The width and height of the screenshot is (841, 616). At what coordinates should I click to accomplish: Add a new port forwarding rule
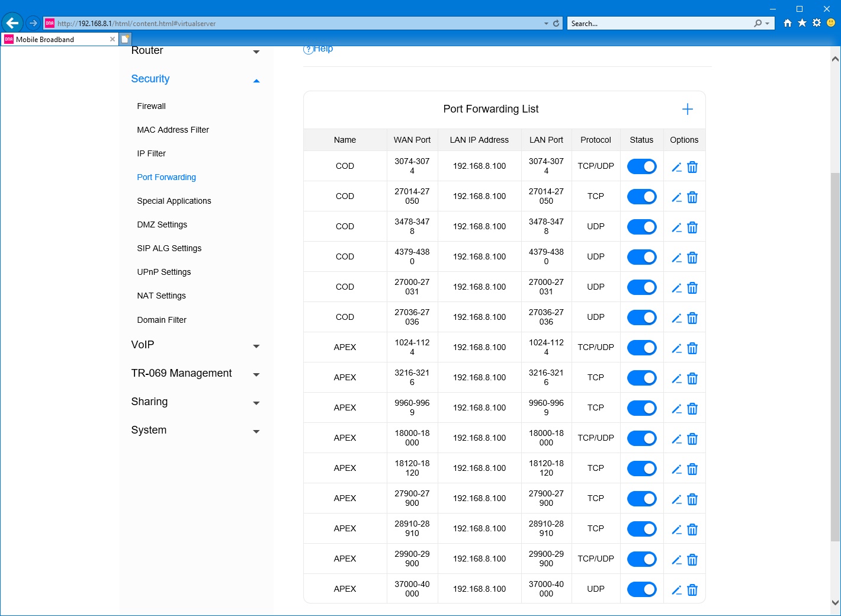[687, 109]
